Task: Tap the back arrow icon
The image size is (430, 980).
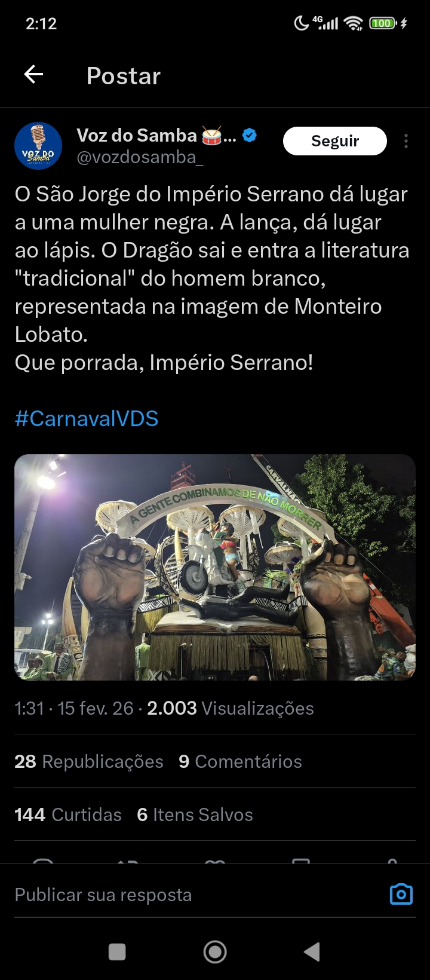Action: coord(33,75)
